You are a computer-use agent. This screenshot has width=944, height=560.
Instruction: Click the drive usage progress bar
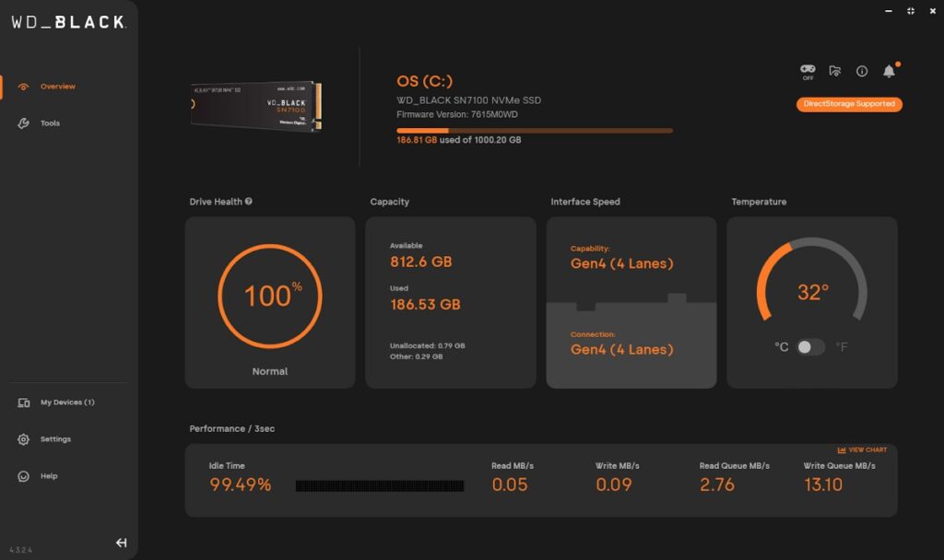point(535,131)
